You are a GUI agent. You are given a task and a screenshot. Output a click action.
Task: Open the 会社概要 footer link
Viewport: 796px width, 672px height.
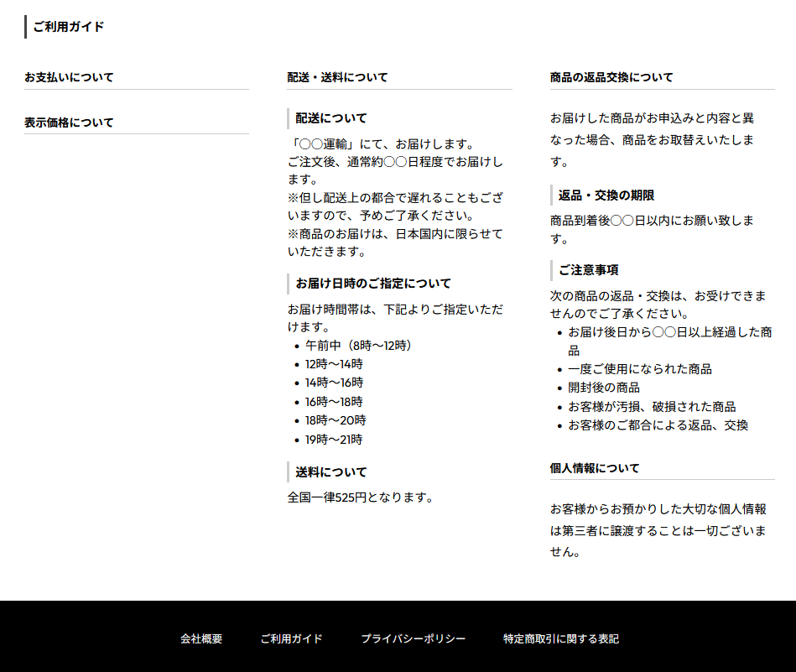pyautogui.click(x=200, y=638)
